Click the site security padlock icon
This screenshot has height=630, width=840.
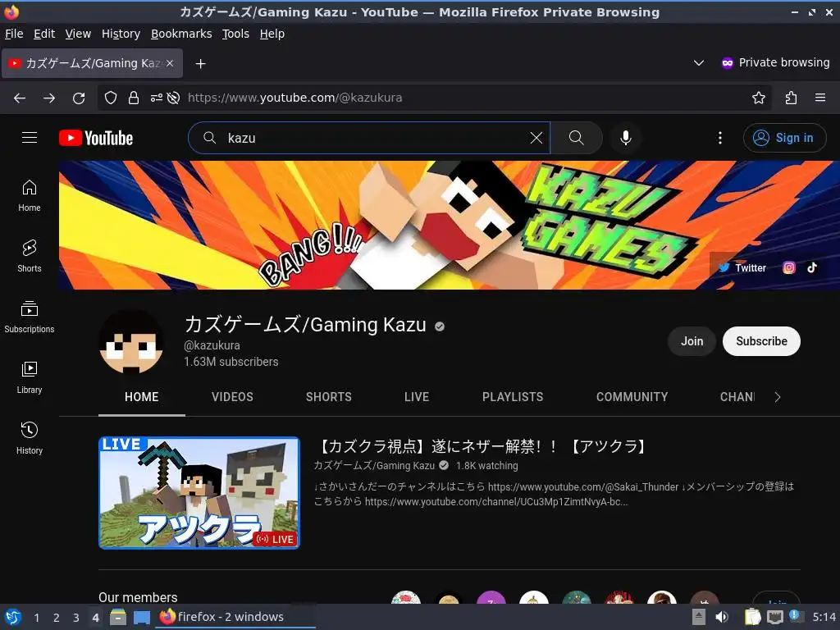pyautogui.click(x=134, y=98)
